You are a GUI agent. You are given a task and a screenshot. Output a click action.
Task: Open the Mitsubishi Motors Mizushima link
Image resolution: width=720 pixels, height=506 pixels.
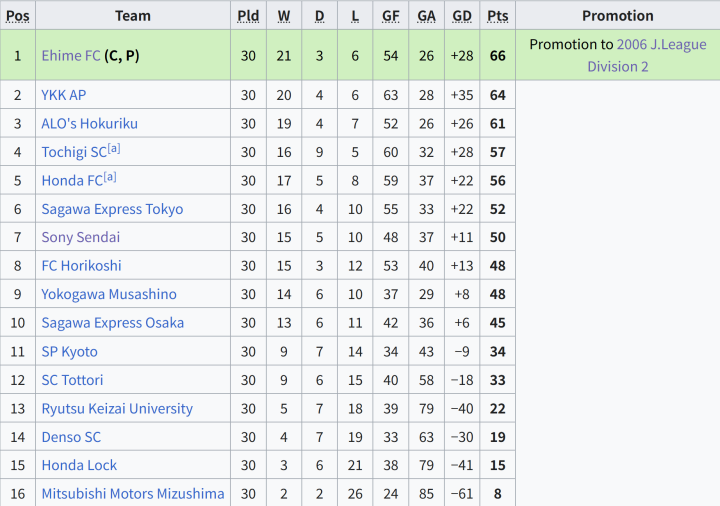(133, 494)
